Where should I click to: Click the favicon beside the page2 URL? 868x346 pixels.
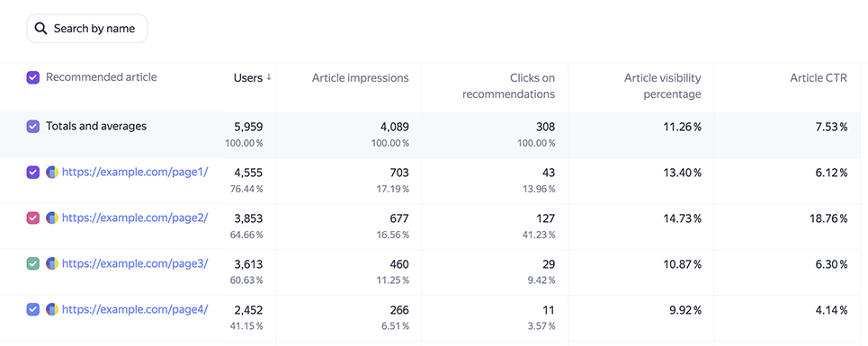coord(52,218)
